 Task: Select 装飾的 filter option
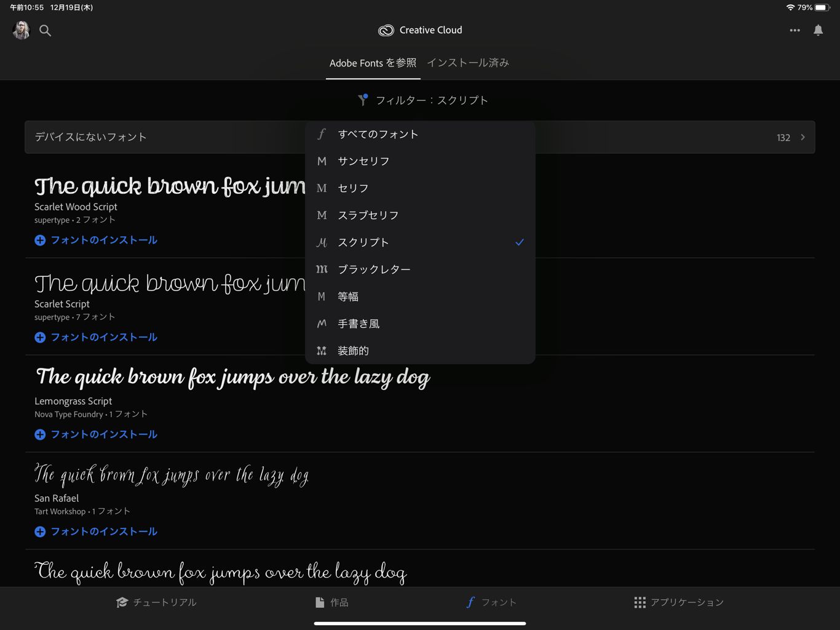click(420, 351)
